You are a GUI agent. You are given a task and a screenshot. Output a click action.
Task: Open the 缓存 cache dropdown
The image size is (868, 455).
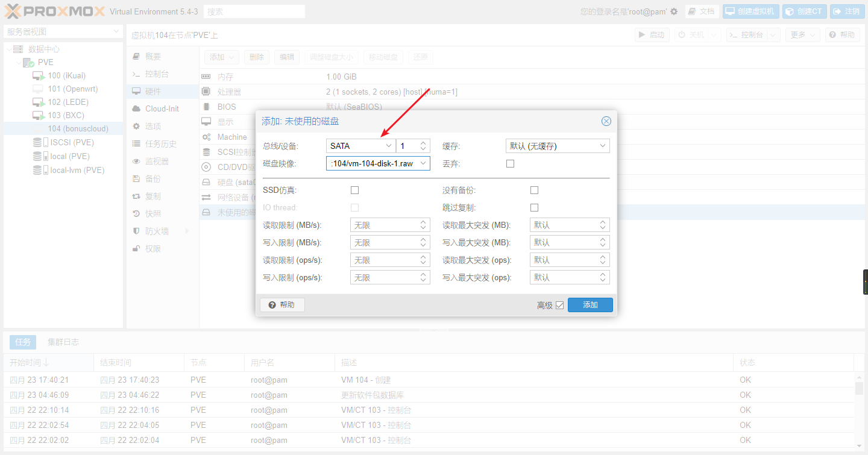pyautogui.click(x=603, y=146)
